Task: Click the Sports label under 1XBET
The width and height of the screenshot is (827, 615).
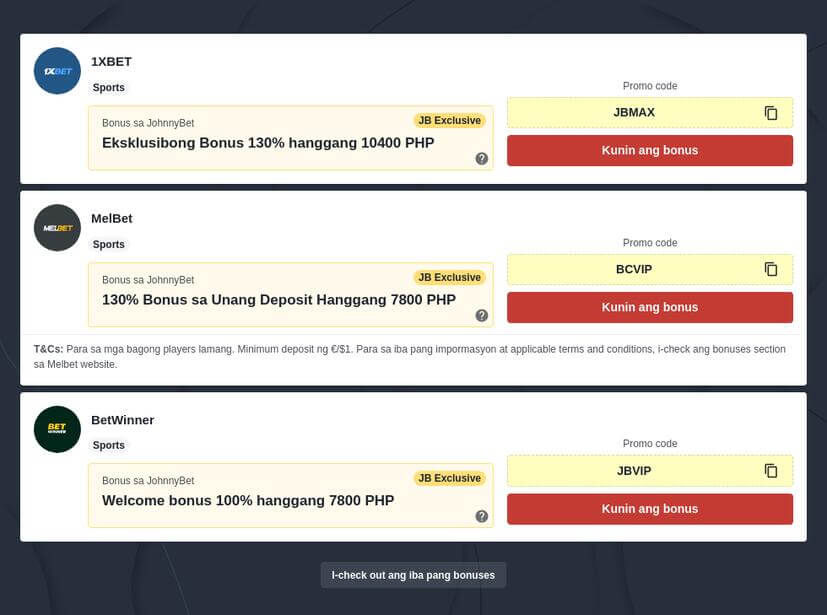Action: pos(108,87)
